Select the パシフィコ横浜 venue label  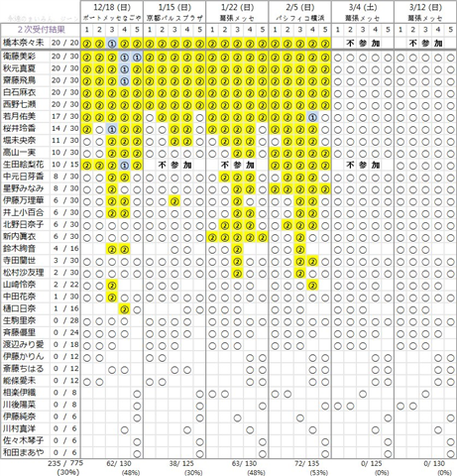click(x=300, y=18)
